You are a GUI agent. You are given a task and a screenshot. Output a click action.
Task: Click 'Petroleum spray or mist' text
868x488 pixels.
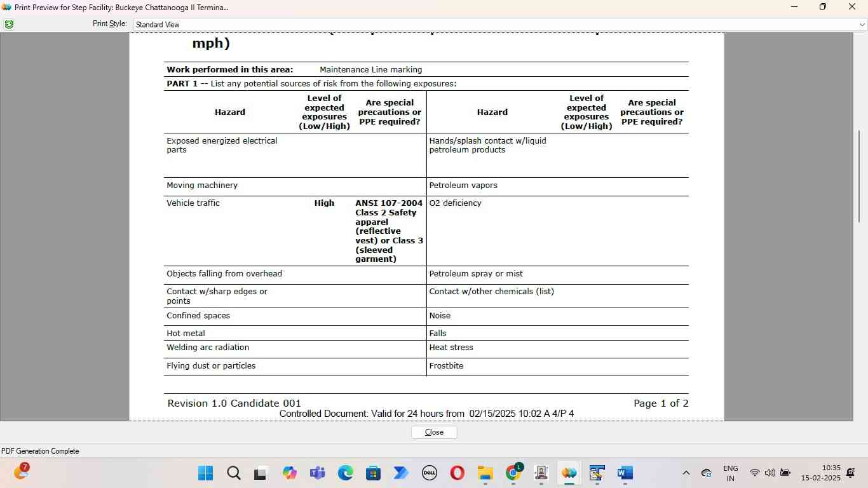tap(476, 274)
